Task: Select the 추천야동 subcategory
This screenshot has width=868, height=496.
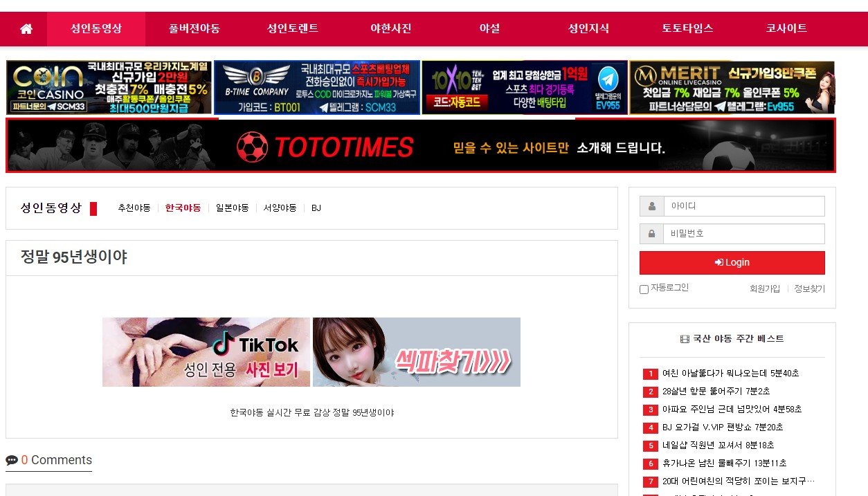Action: point(134,208)
